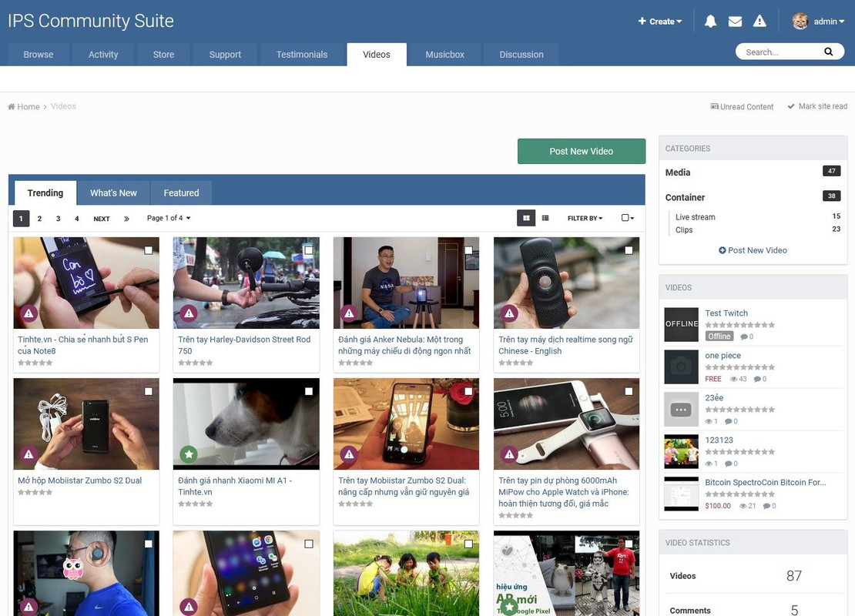Click the search magnifier icon
Screen dimensions: 855x616
pos(828,52)
